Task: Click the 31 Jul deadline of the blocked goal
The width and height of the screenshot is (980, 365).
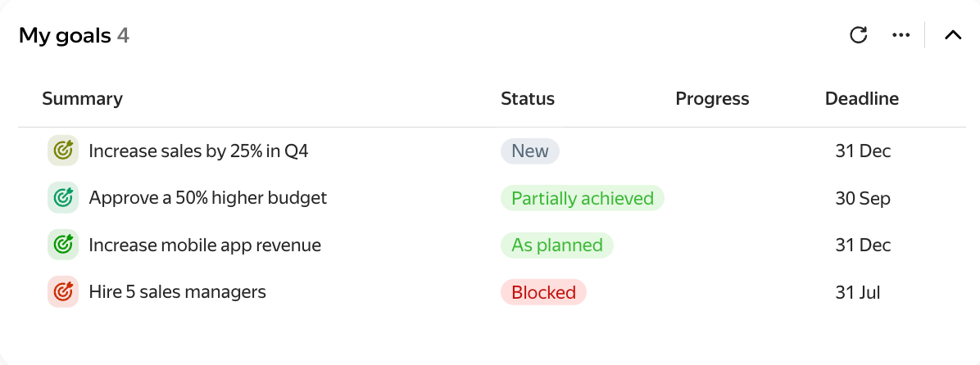Action: click(858, 292)
